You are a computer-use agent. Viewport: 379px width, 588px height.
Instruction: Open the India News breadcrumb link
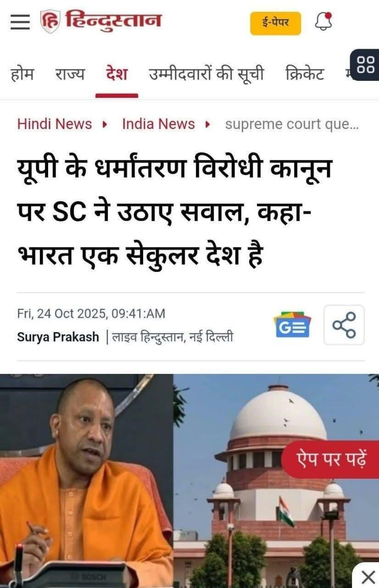point(158,124)
